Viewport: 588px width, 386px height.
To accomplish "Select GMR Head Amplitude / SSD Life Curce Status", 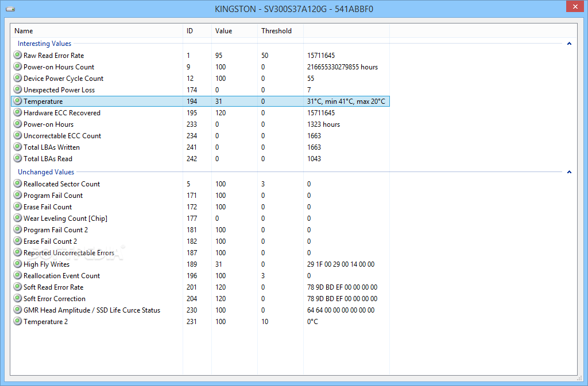I will [92, 310].
